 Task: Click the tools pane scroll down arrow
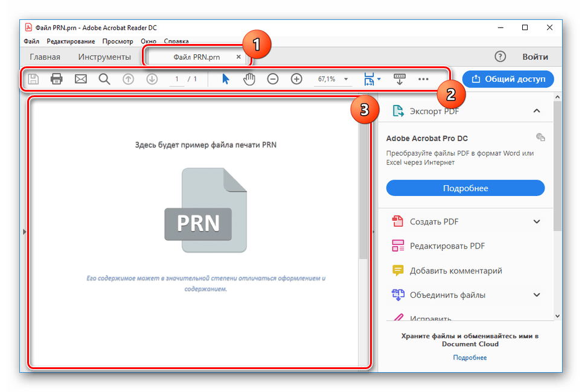click(x=557, y=316)
